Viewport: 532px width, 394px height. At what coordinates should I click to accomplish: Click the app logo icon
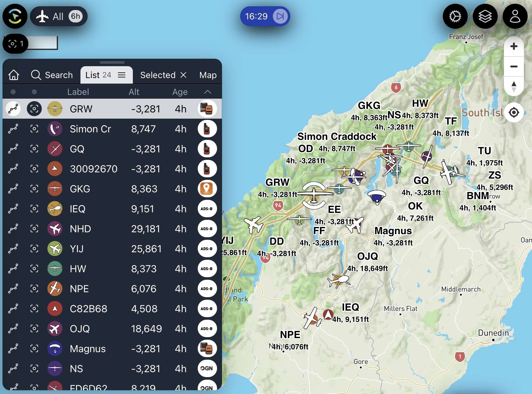click(15, 16)
